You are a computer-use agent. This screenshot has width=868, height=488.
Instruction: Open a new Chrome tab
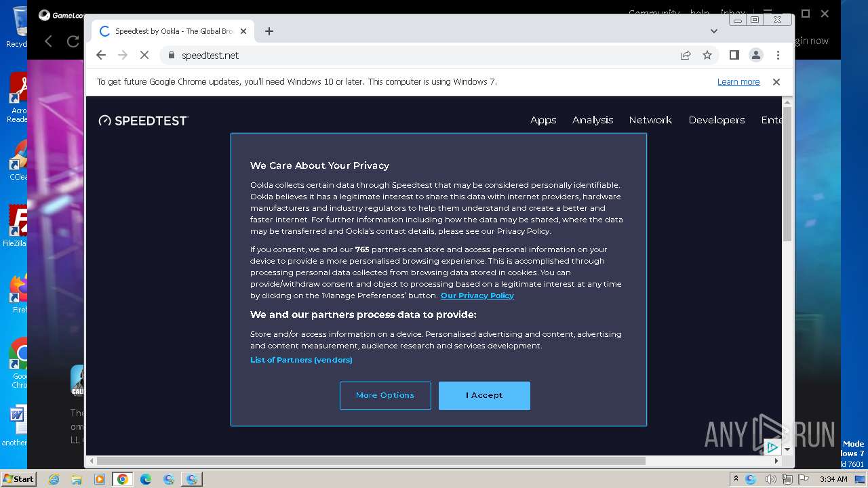pyautogui.click(x=269, y=31)
